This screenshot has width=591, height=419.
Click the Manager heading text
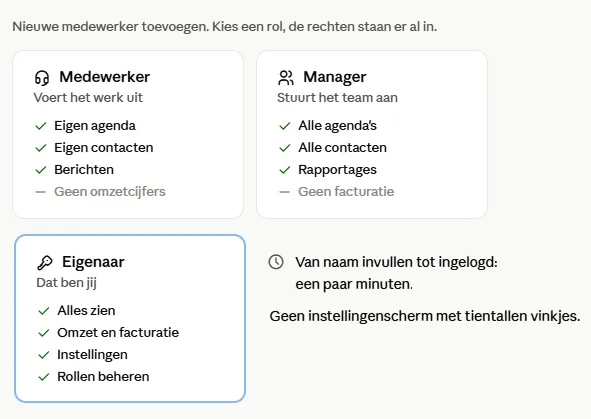click(335, 77)
